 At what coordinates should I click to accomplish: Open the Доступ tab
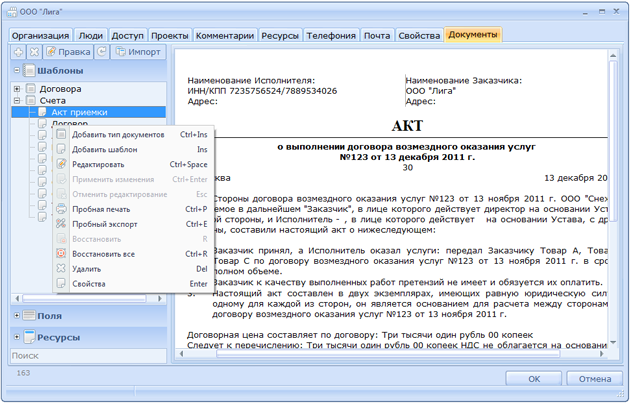tap(127, 35)
